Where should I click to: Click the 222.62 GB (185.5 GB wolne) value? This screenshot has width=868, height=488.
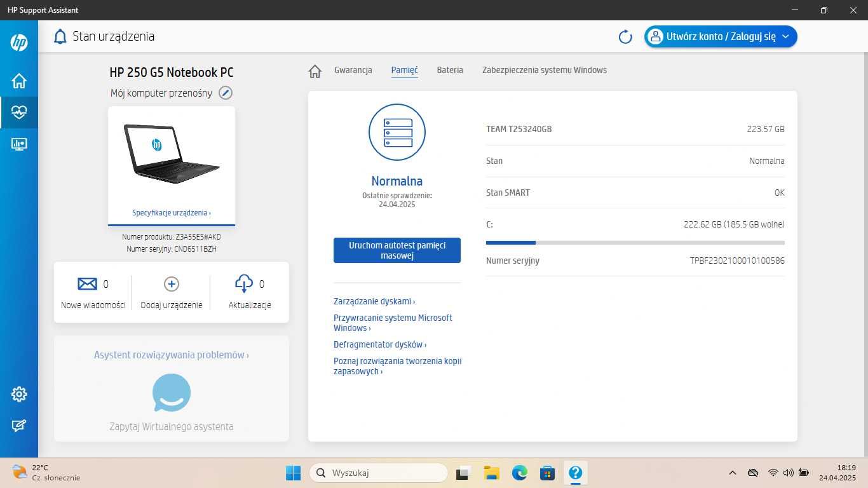coord(734,224)
